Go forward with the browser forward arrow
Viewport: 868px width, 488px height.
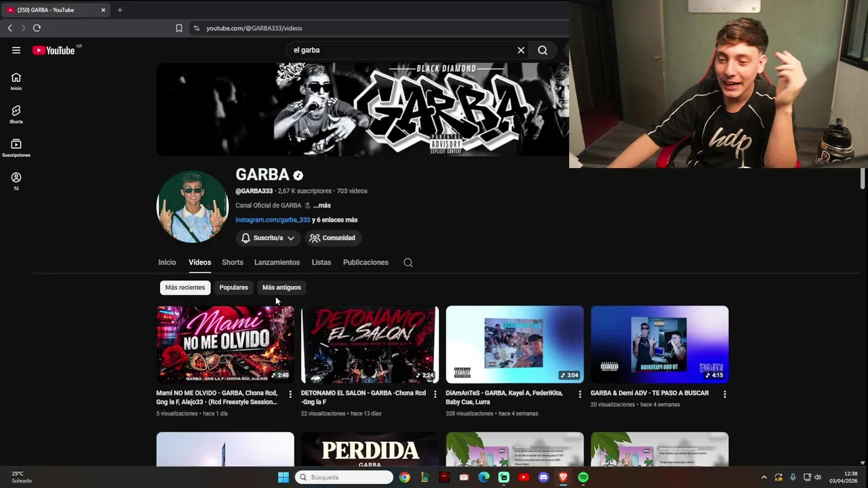23,28
